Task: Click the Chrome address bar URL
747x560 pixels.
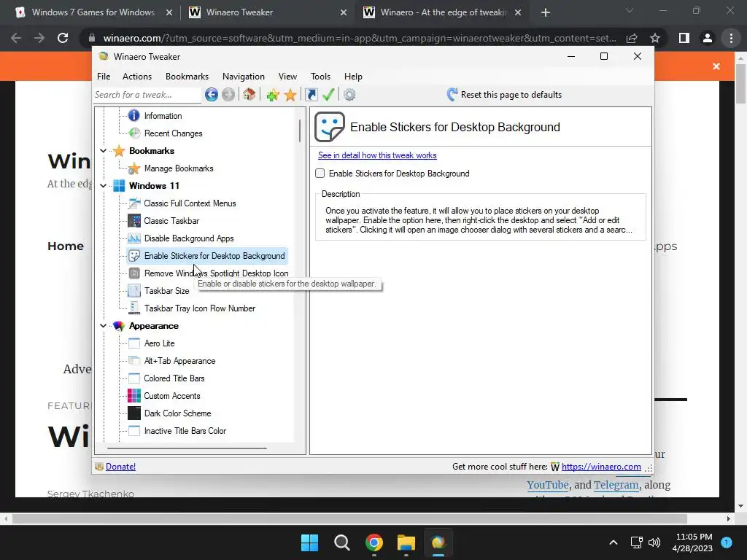Action: coord(359,38)
